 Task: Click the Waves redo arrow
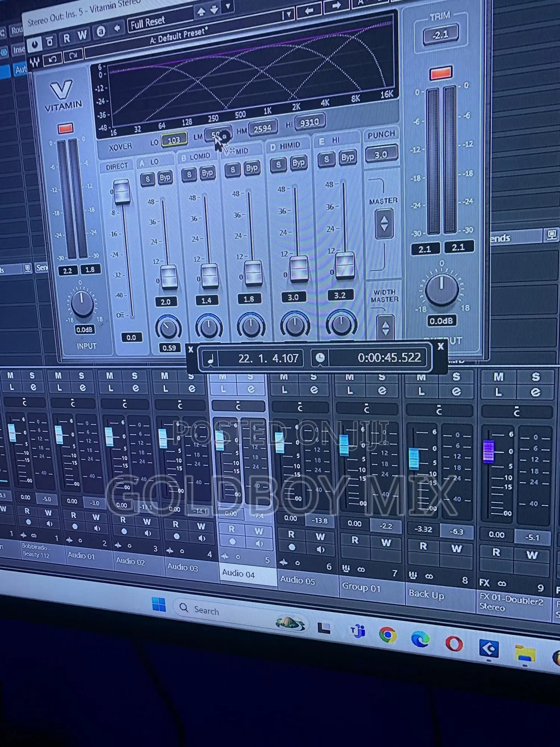[73, 56]
